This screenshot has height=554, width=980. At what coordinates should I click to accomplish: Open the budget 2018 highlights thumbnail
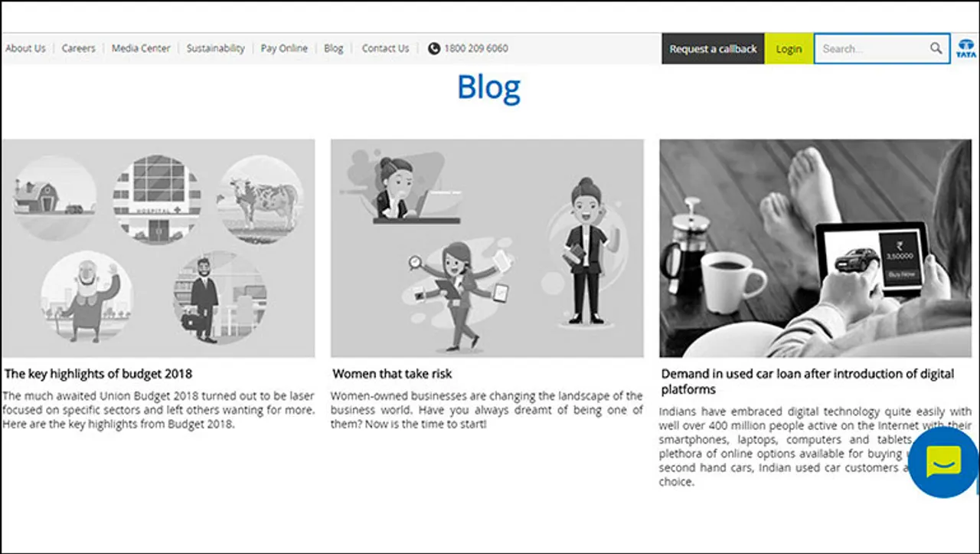(x=158, y=247)
